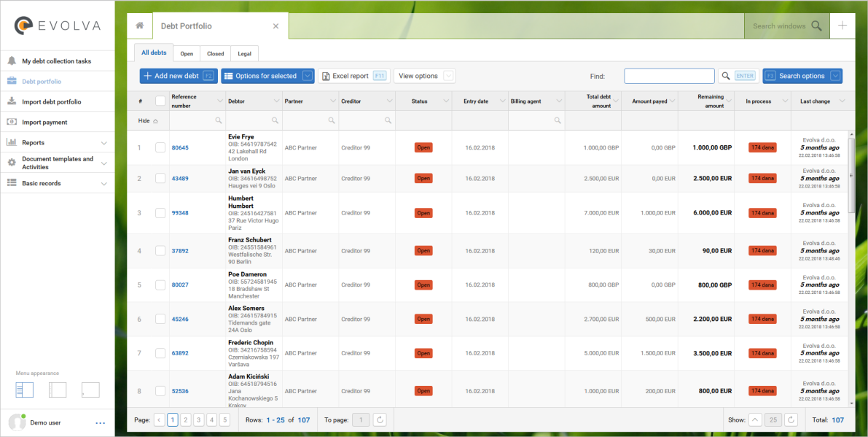Run search with the Find magnifier button
Viewport: 868px width, 437px height.
[x=726, y=76]
